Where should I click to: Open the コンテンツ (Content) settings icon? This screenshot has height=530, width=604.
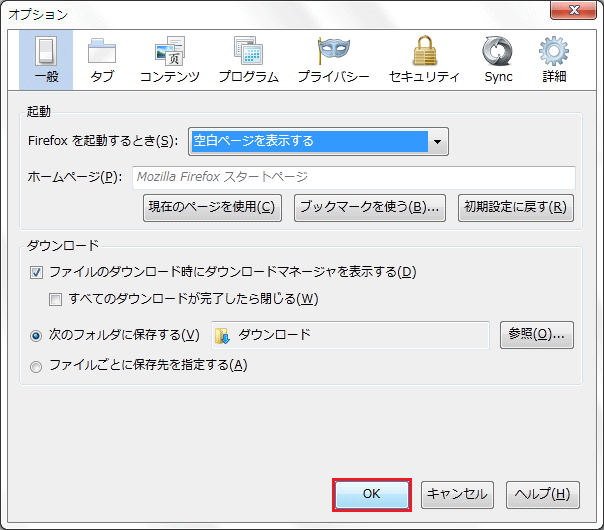click(x=169, y=52)
